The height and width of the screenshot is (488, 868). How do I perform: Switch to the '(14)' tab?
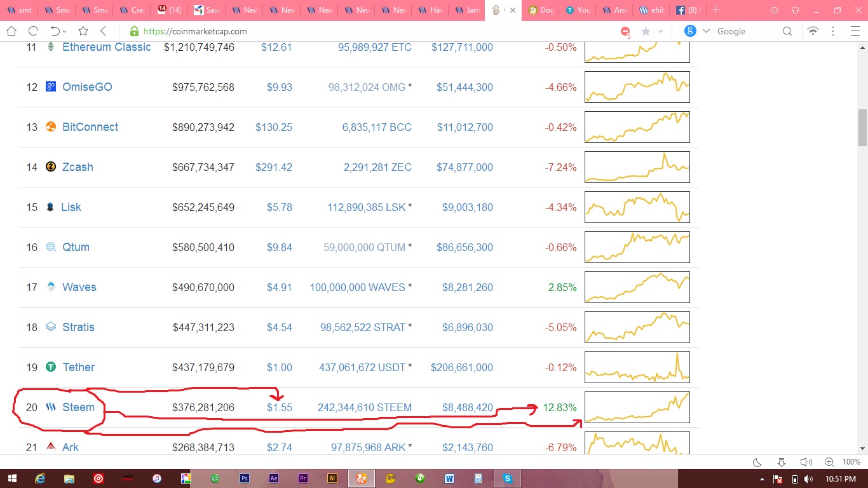tap(169, 10)
